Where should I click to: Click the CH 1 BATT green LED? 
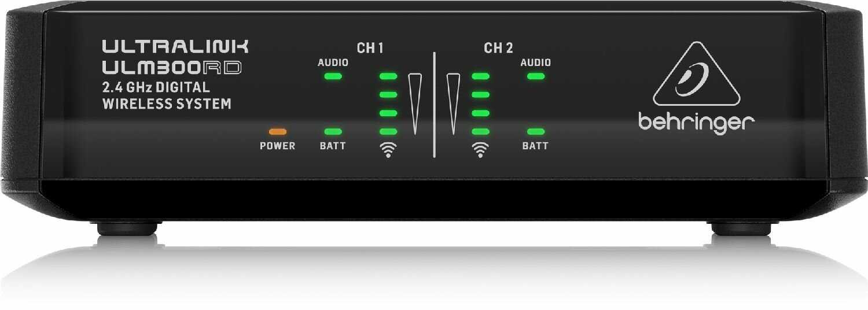point(333,132)
